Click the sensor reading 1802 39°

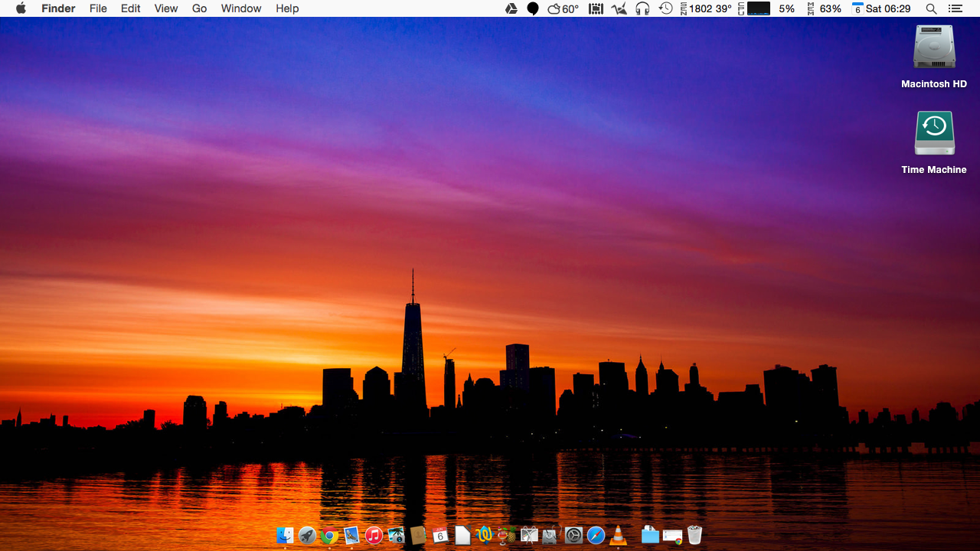pos(706,8)
